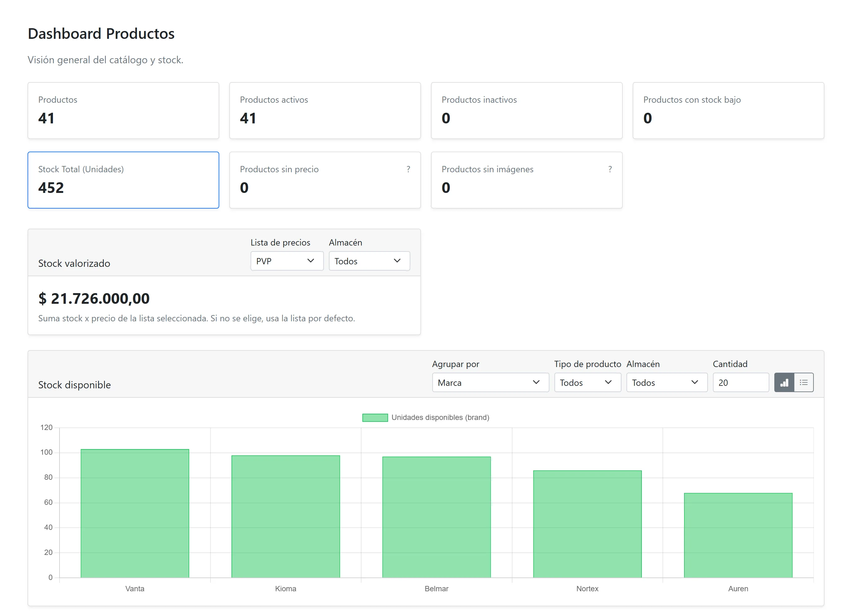Open the Productos sin imágenes card
The height and width of the screenshot is (616, 852).
[x=527, y=180]
